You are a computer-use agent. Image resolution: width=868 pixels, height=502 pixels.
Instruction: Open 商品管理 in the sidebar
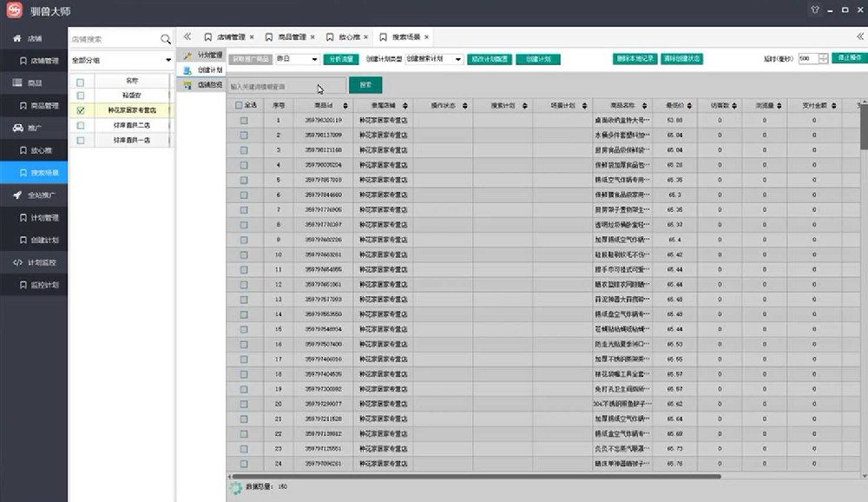click(39, 105)
